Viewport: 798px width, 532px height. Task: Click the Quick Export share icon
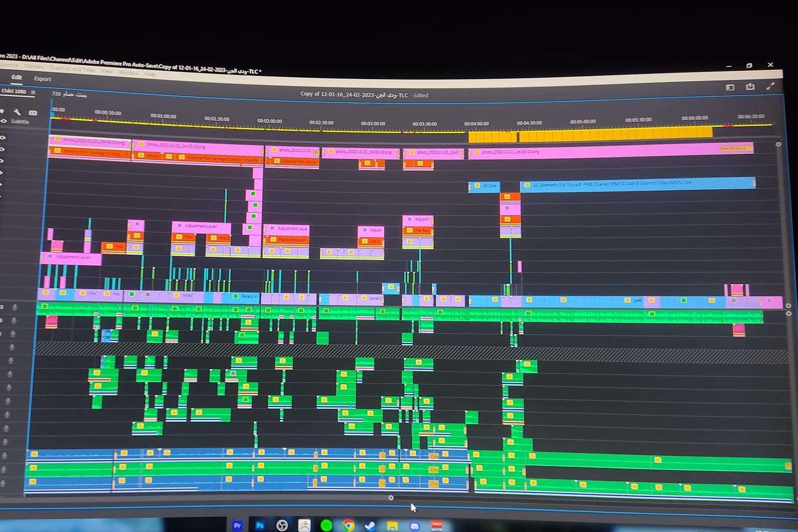(750, 87)
